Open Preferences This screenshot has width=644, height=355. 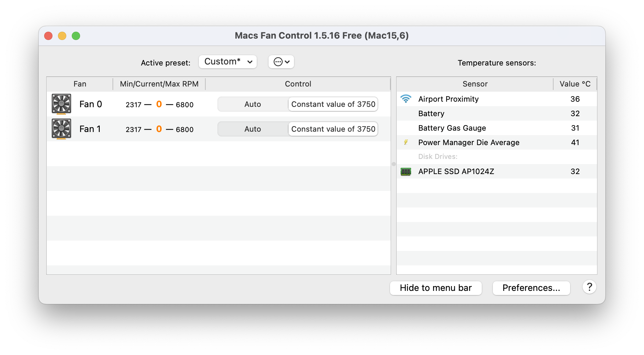click(x=531, y=288)
